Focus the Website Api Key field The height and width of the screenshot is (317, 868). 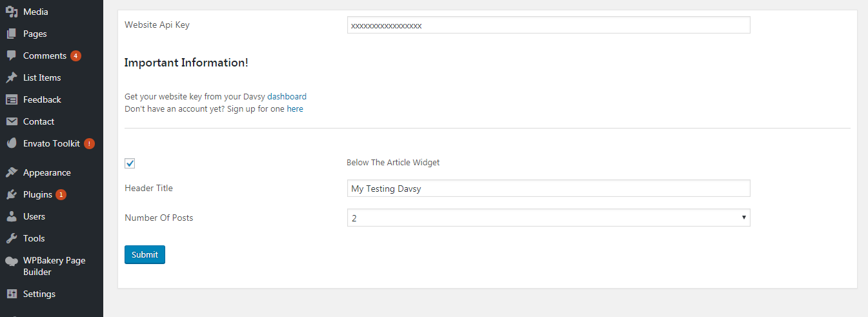(548, 25)
